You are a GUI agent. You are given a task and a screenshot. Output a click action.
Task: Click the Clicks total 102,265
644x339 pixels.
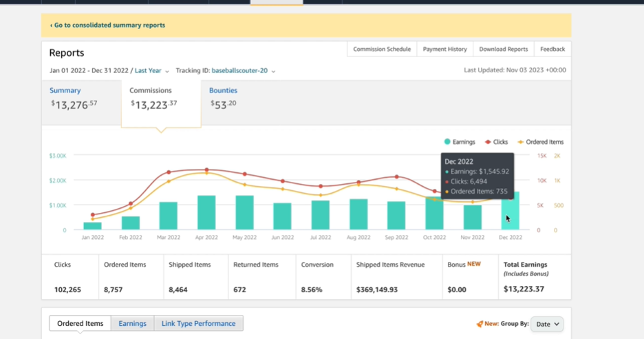(67, 289)
